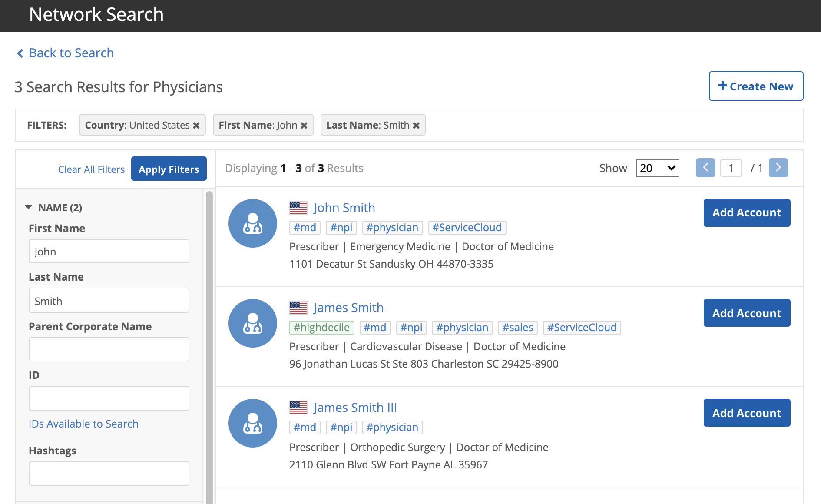This screenshot has width=821, height=504.
Task: Remove the Country: United States filter
Action: point(196,126)
